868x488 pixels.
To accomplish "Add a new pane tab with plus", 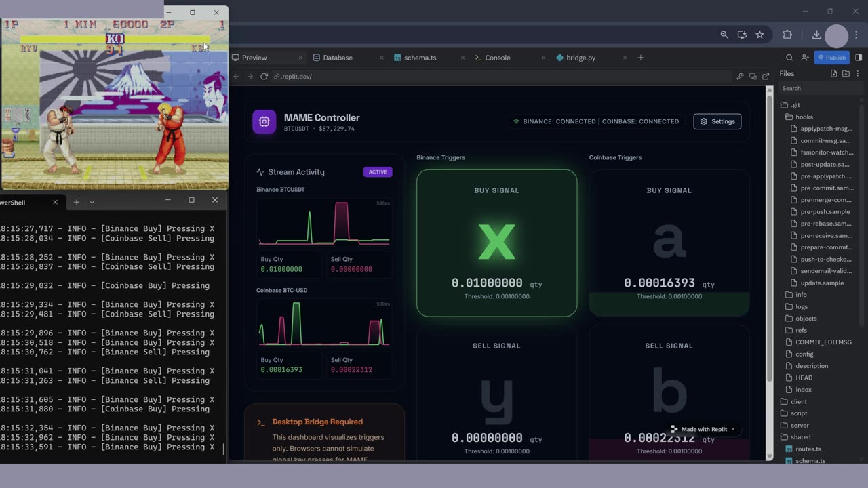I will coord(641,58).
